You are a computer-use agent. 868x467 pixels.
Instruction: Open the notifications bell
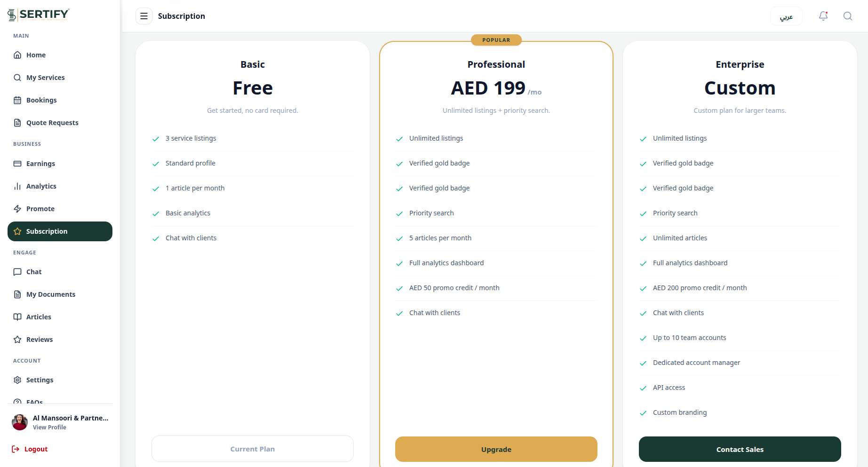click(823, 16)
